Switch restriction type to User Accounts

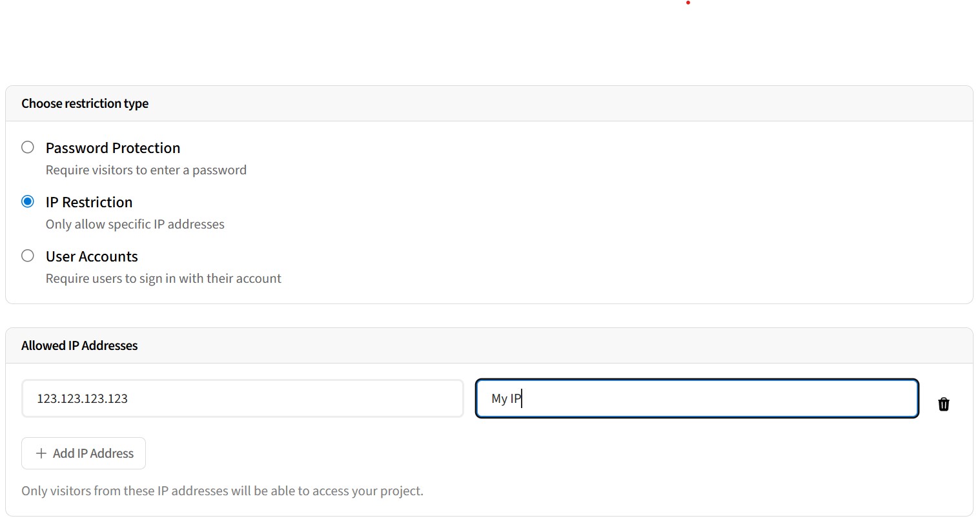[28, 255]
